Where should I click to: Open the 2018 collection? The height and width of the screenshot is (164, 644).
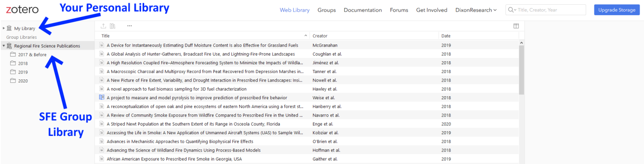pyautogui.click(x=23, y=63)
